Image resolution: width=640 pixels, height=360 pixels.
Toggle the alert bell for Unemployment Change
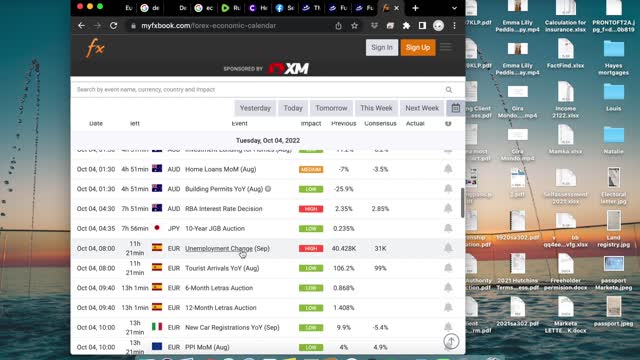[x=448, y=248]
